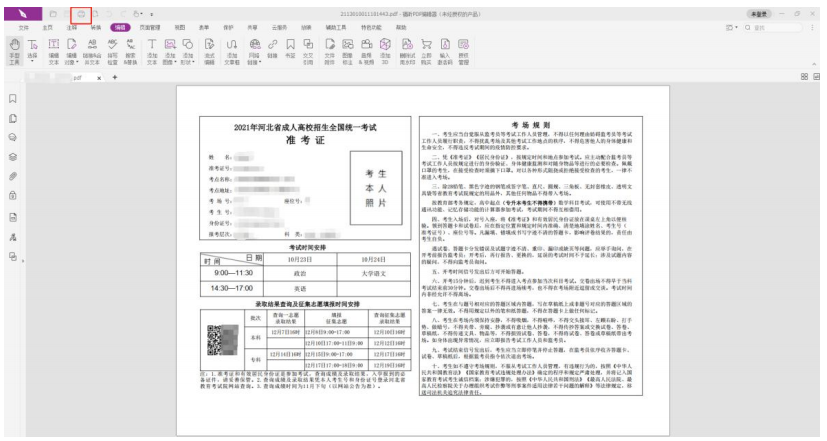This screenshot has width=827, height=441.
Task: Run the spell check tool (拼写检查)
Action: click(112, 52)
